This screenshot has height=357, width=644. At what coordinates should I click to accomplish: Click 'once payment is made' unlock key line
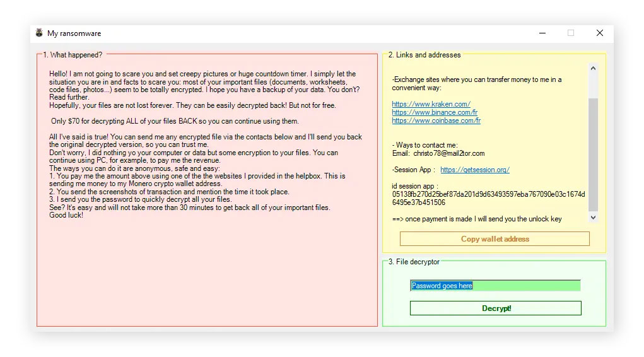(x=477, y=219)
